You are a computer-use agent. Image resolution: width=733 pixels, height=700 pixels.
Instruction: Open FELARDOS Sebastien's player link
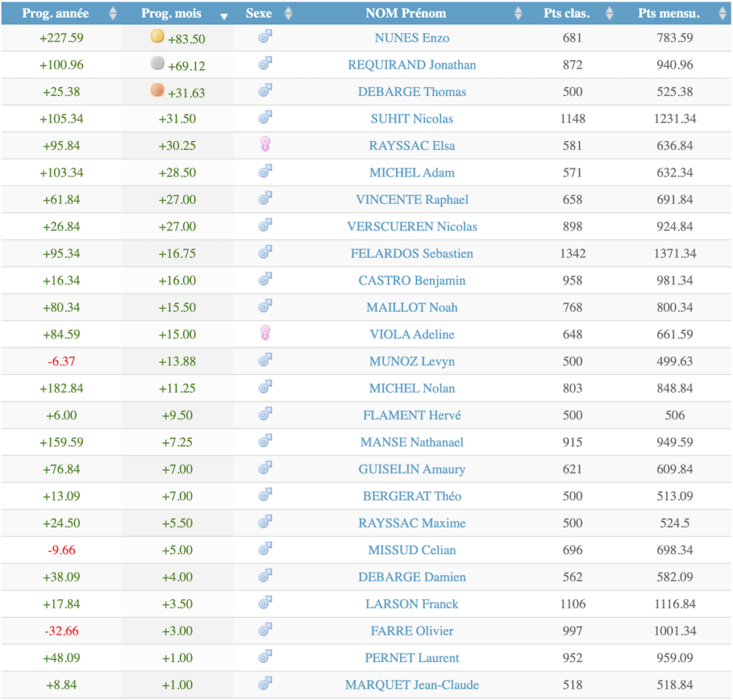[412, 253]
